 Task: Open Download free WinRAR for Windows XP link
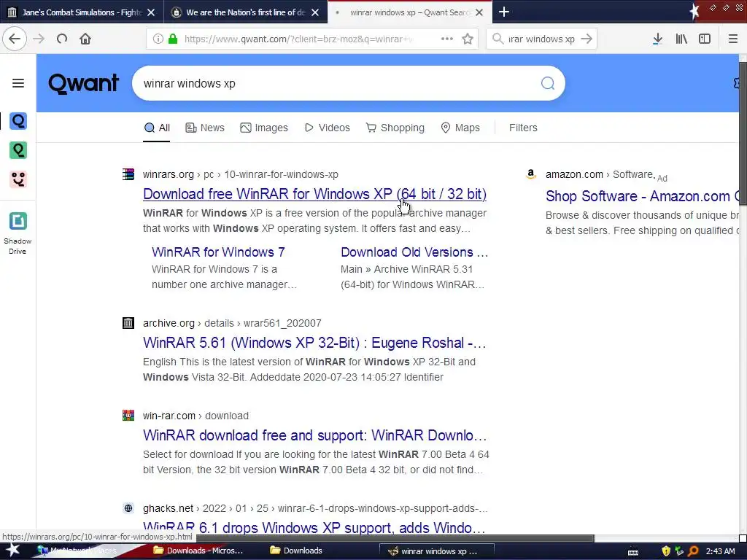tap(314, 194)
